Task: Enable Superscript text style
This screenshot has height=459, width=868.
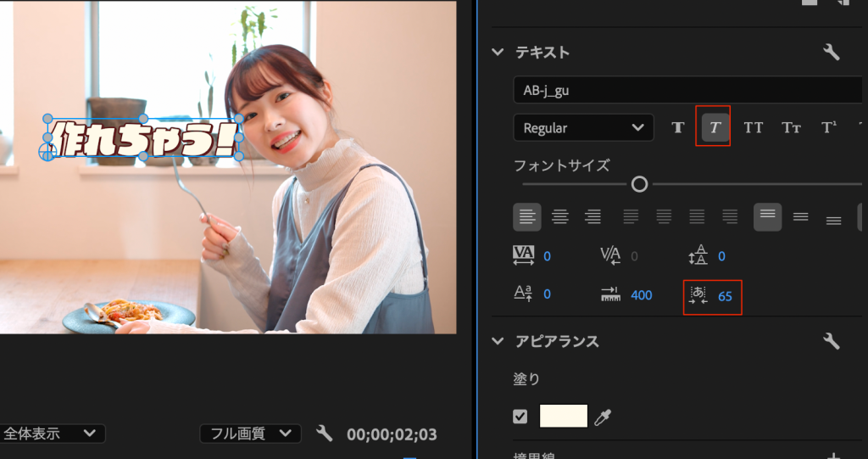Action: point(828,128)
